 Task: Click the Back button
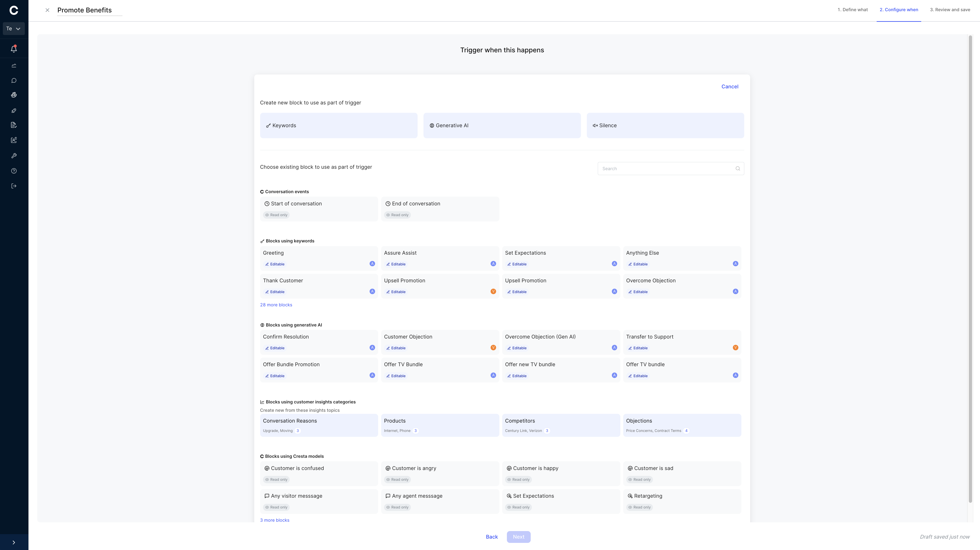(x=491, y=537)
